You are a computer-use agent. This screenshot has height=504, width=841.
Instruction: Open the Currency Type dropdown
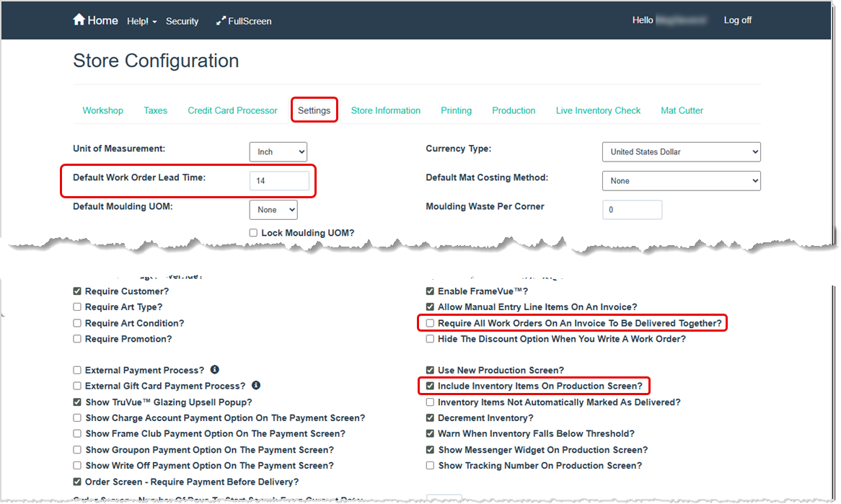(x=681, y=151)
